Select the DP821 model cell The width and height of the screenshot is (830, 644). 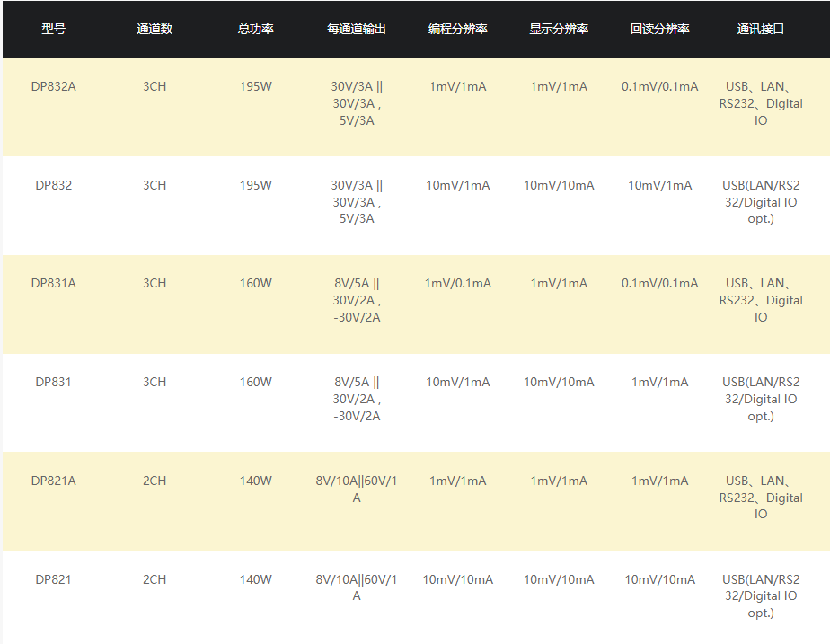[x=54, y=579]
